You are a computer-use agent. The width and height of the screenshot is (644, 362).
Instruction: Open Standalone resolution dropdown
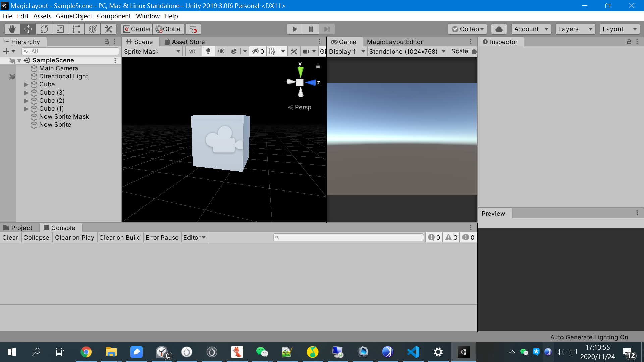pos(407,51)
